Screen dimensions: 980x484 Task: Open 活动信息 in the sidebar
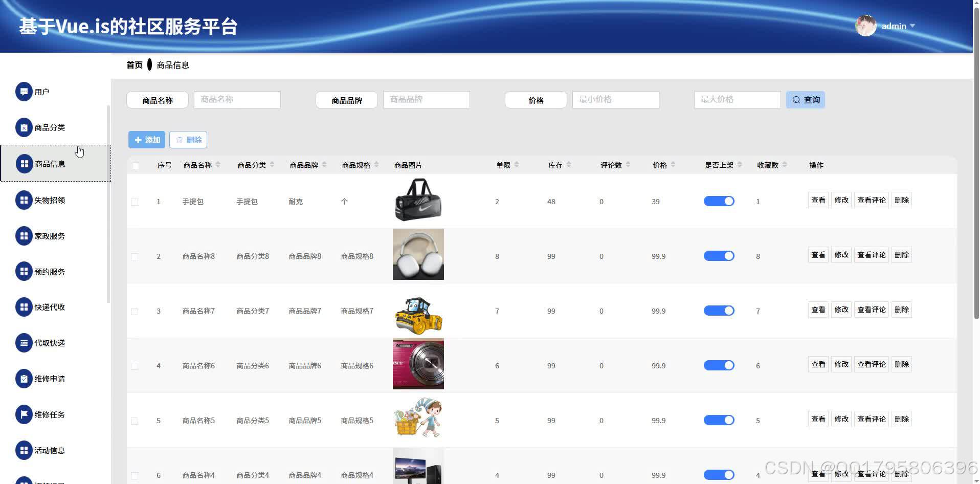(55, 450)
